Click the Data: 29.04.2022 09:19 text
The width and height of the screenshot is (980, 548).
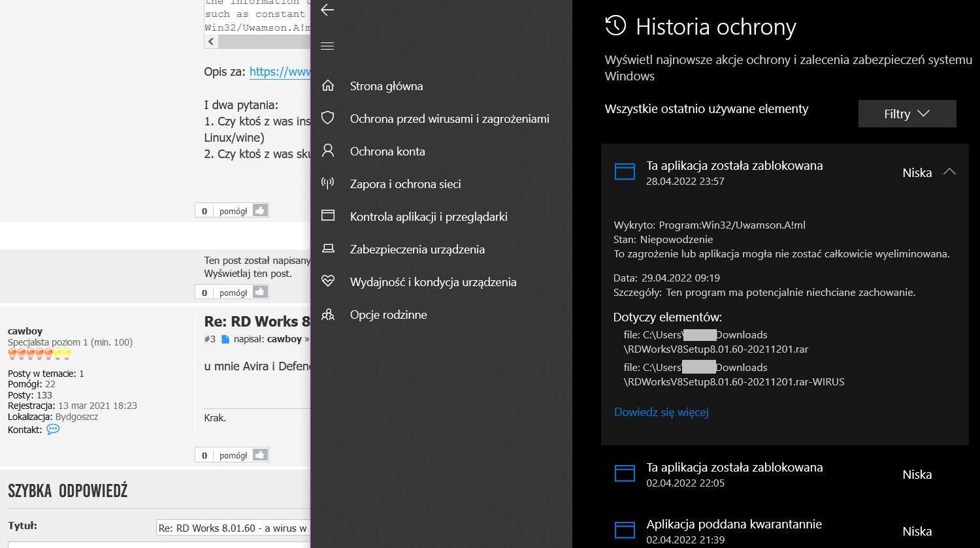pyautogui.click(x=666, y=278)
